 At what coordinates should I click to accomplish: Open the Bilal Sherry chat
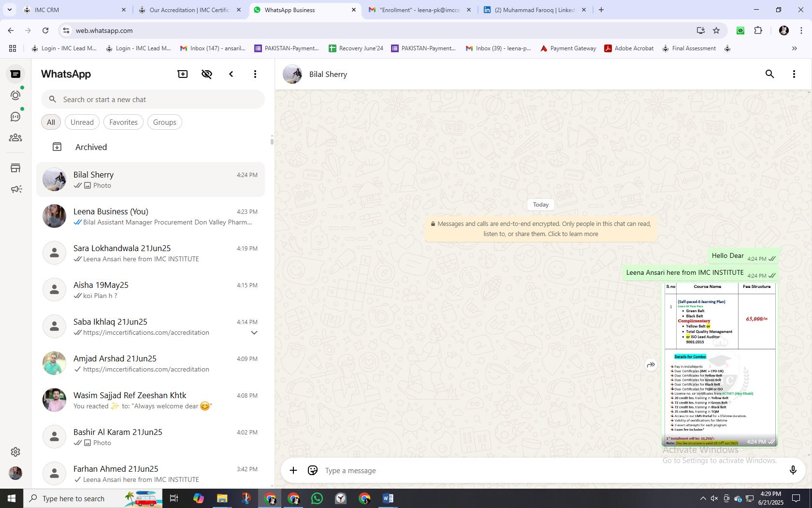(x=150, y=179)
